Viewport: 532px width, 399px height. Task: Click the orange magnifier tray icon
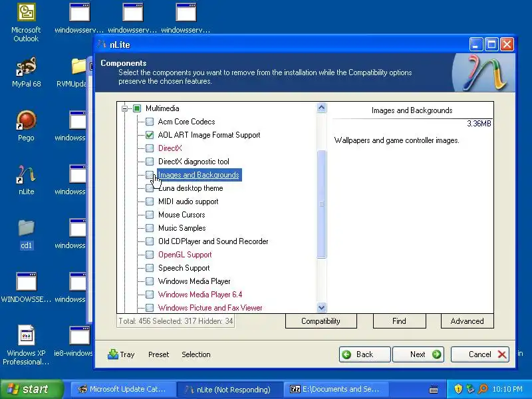483,389
